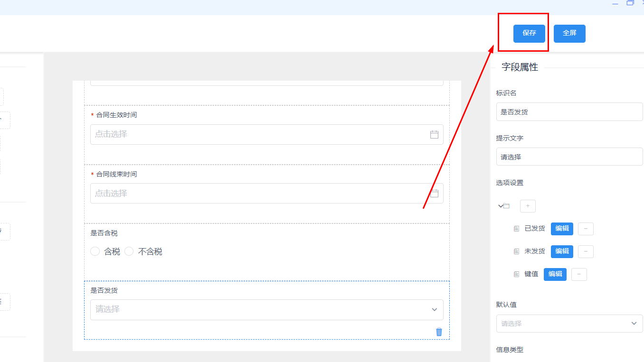Screen dimensions: 644x362
Task: Select the 含税 radio option
Action: 95,251
